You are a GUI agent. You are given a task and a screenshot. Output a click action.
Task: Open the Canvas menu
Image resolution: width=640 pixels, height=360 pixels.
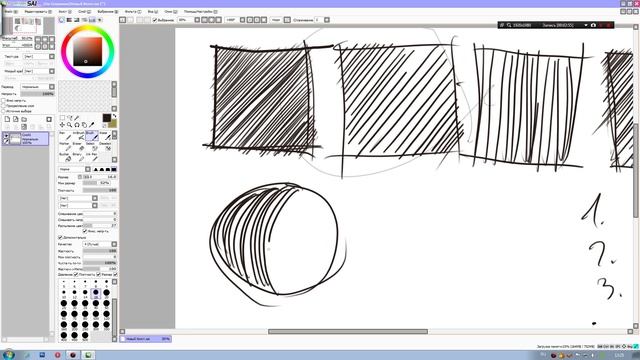point(65,11)
